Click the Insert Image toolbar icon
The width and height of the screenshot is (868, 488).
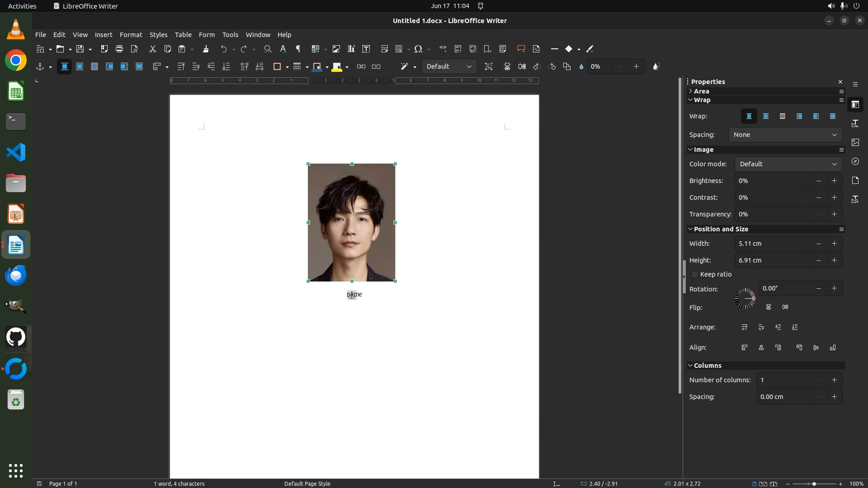336,49
